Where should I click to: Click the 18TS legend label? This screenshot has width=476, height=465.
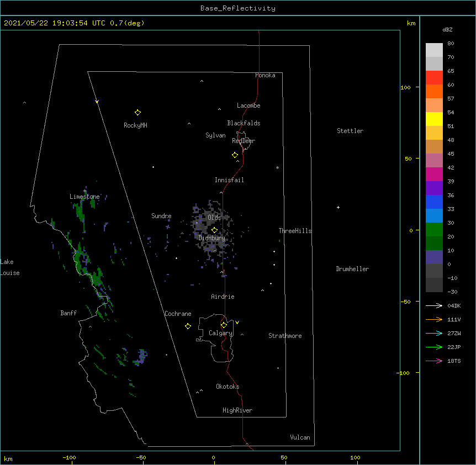pyautogui.click(x=454, y=361)
